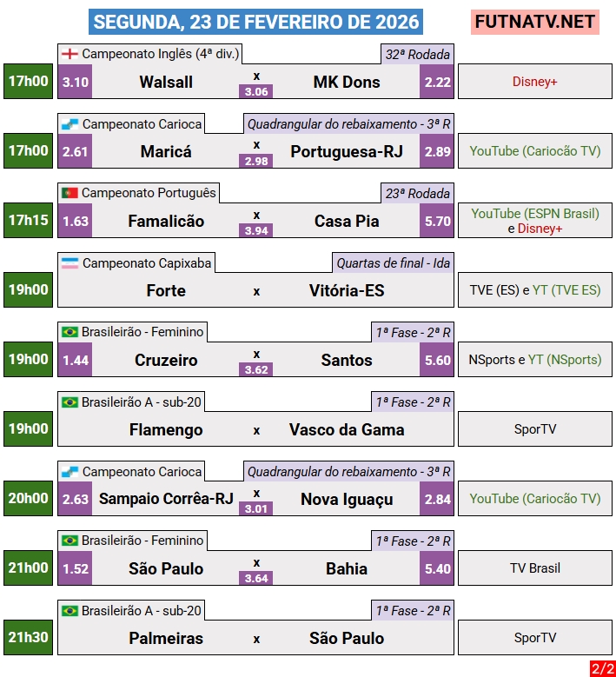Click the Brazil flag above the Palmeiras match
This screenshot has height=677, width=616.
(x=70, y=610)
